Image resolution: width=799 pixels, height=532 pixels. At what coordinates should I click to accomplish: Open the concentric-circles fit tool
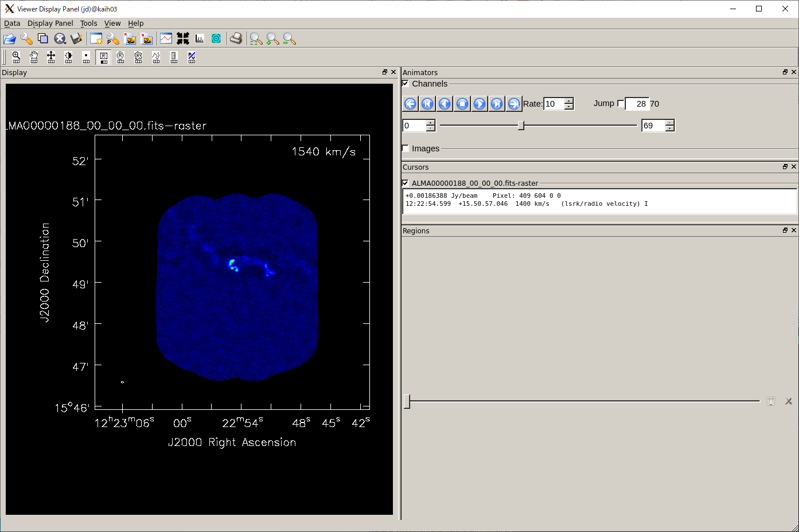coord(216,38)
